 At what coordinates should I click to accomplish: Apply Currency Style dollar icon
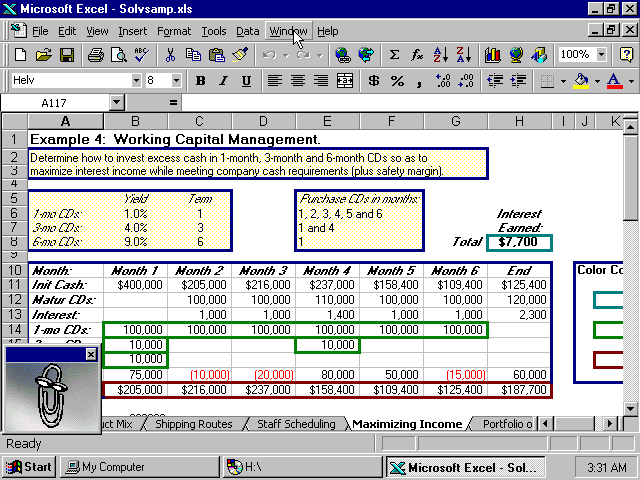click(373, 81)
